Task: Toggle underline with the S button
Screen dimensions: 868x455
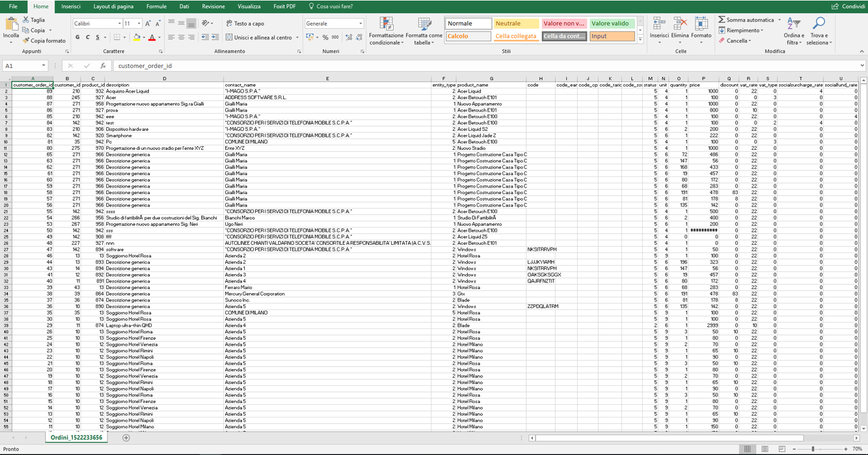Action: tap(99, 37)
